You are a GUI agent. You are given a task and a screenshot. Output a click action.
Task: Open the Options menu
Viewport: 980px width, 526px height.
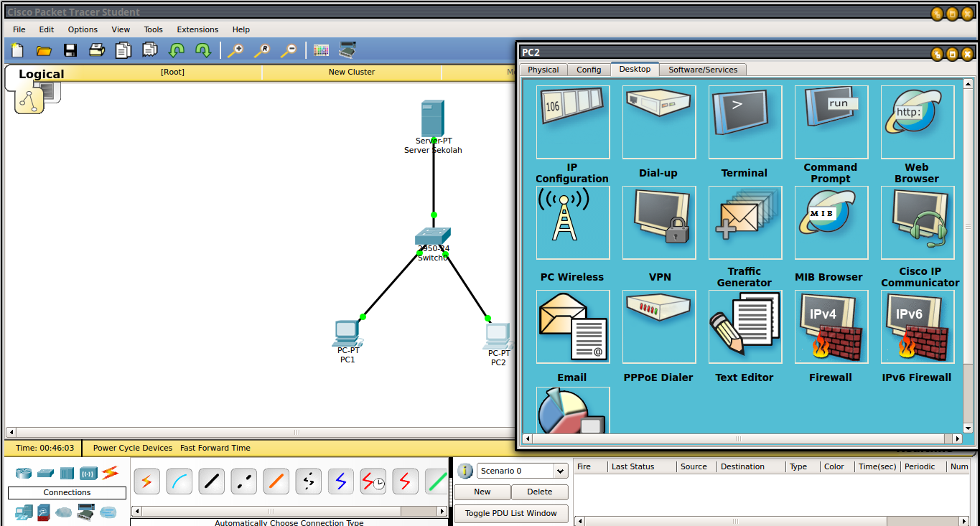[x=83, y=29]
